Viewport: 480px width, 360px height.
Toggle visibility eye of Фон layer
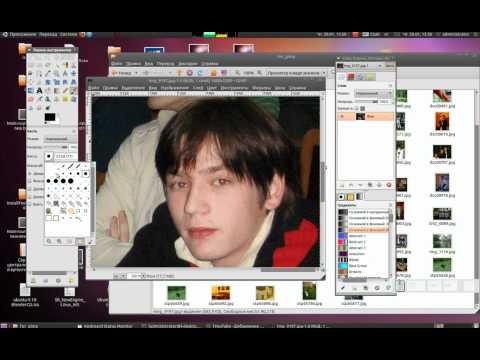pos(342,116)
